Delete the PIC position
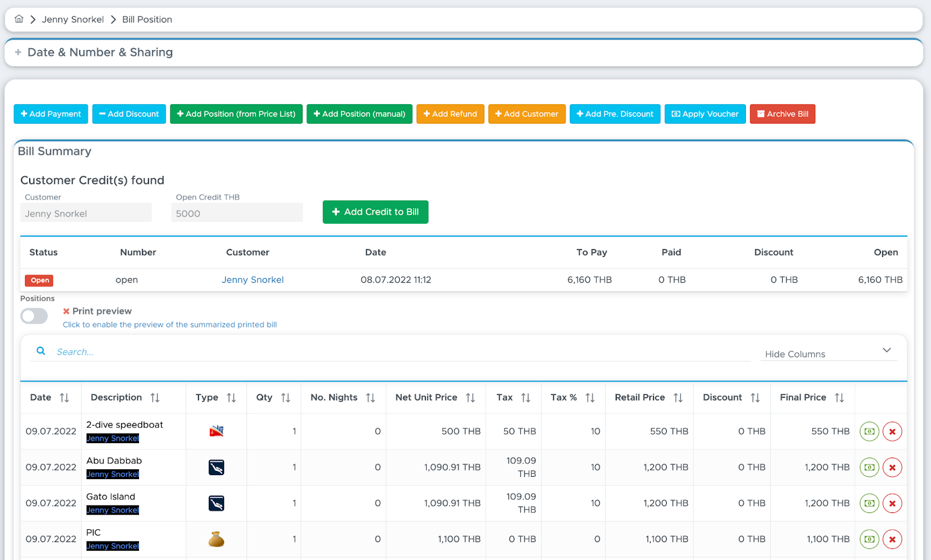Screen dimensions: 931x560 pos(893,540)
